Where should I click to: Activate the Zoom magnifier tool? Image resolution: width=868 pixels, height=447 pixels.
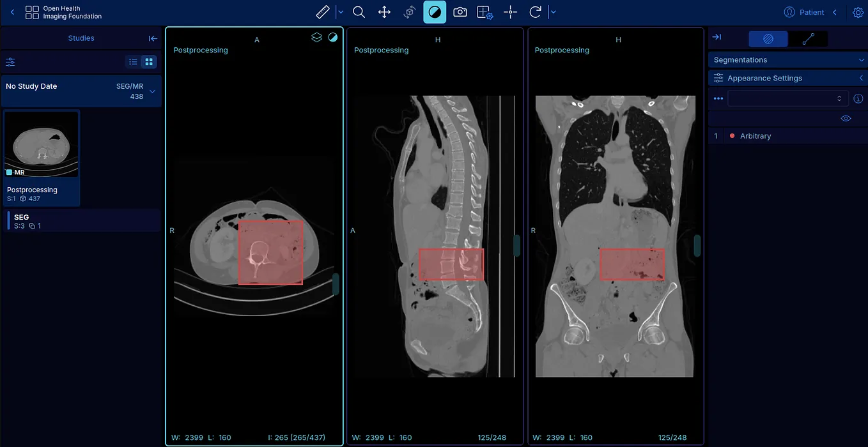(x=359, y=11)
